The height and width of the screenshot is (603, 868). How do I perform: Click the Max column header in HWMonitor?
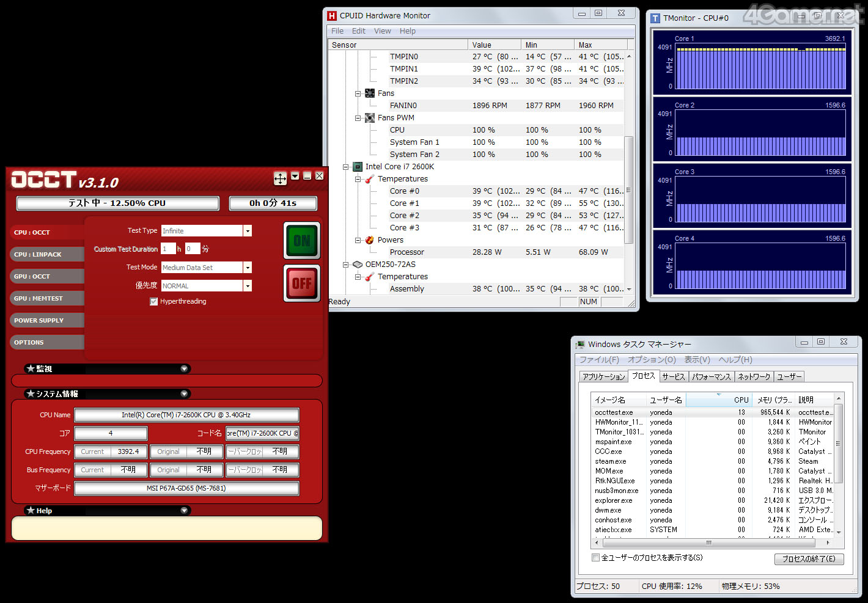601,45
